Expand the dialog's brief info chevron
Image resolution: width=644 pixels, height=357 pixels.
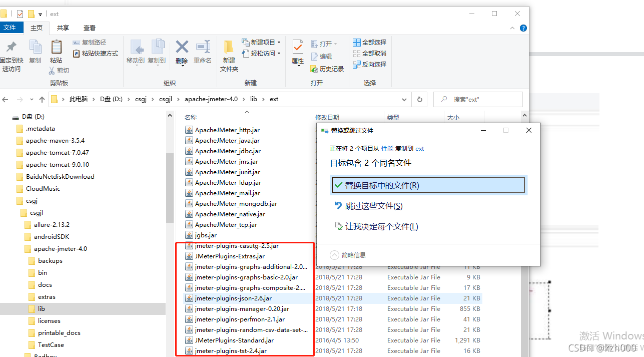click(335, 255)
